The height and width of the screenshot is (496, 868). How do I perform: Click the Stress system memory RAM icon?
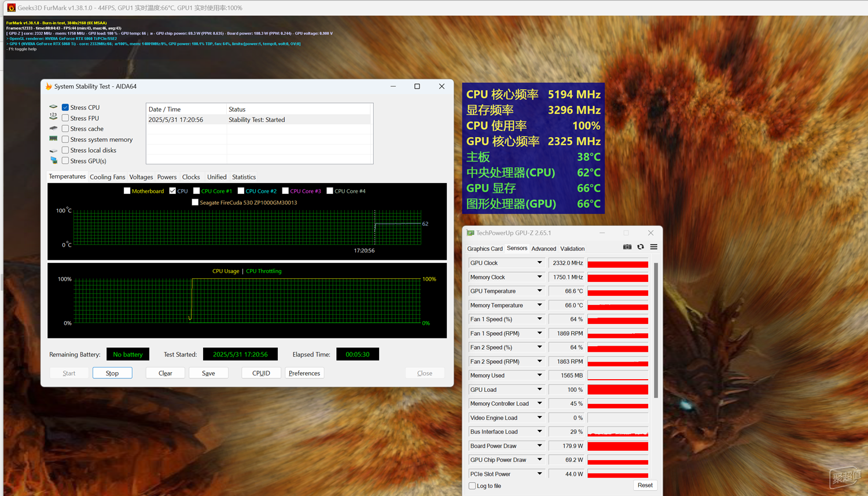54,139
